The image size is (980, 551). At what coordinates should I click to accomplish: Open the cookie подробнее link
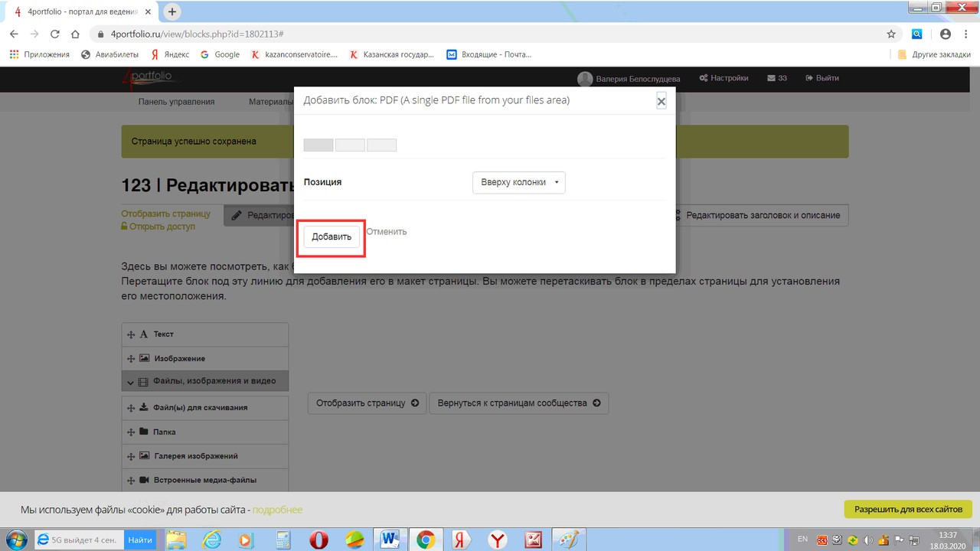(277, 510)
